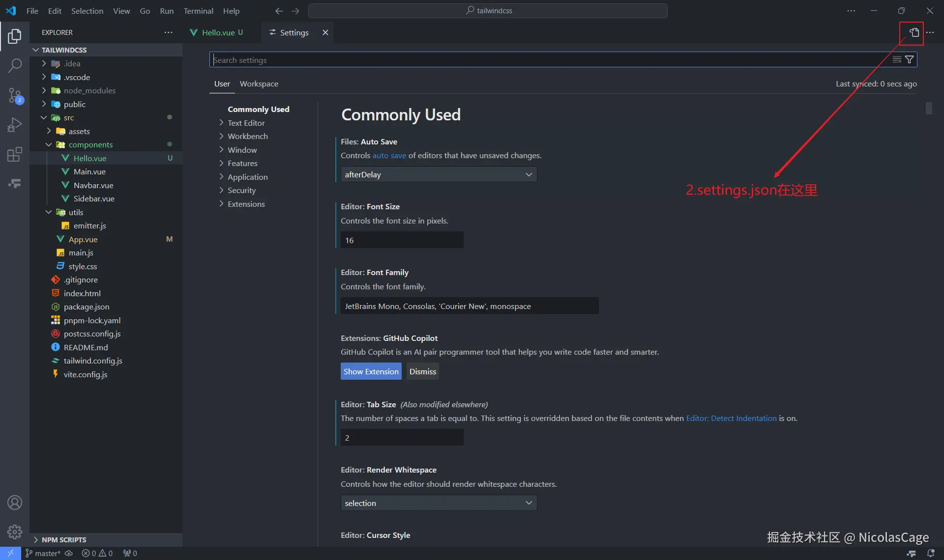This screenshot has height=560, width=944.
Task: Open Settings JSON file icon
Action: pos(914,32)
